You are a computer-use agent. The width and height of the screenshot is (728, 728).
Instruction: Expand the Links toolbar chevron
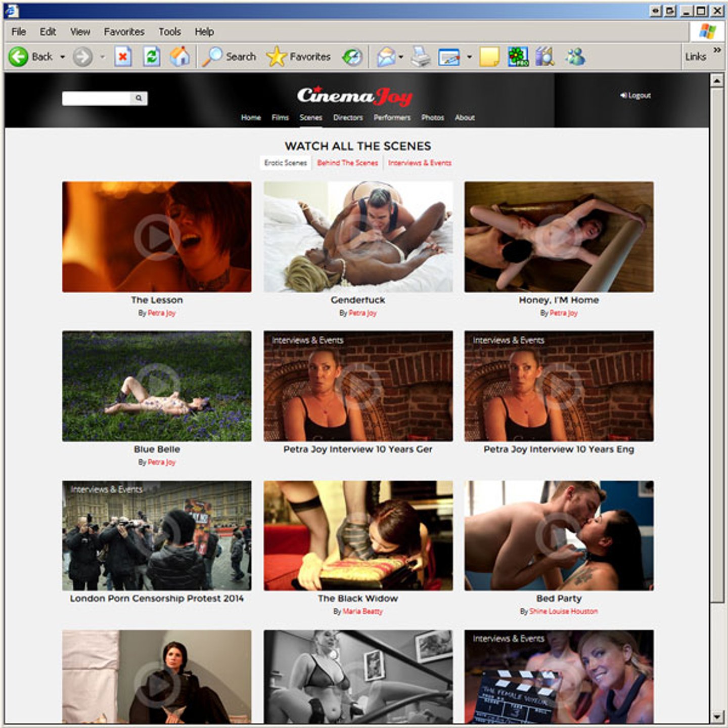point(717,50)
